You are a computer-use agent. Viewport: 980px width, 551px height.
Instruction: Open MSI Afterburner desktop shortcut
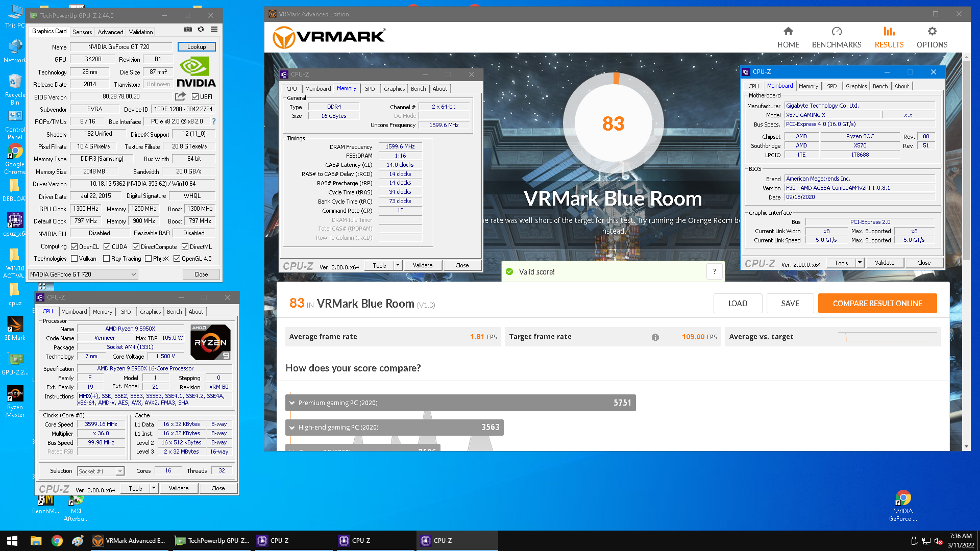pyautogui.click(x=76, y=508)
